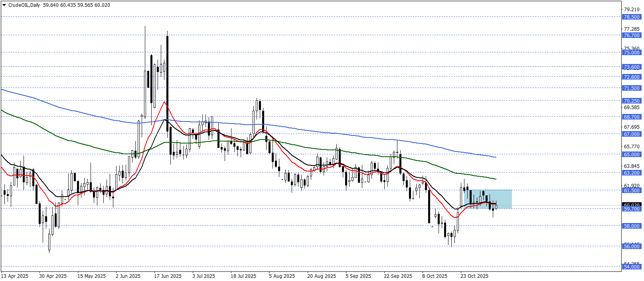Click the 17 Jun 2025 date label
Screen dimensions: 644x281
(x=168, y=276)
